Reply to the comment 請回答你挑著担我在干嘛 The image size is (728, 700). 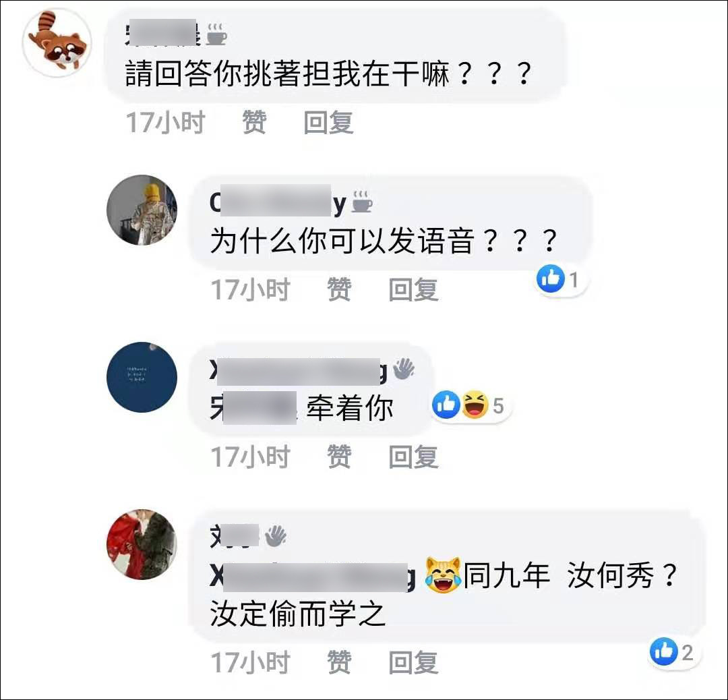click(328, 122)
